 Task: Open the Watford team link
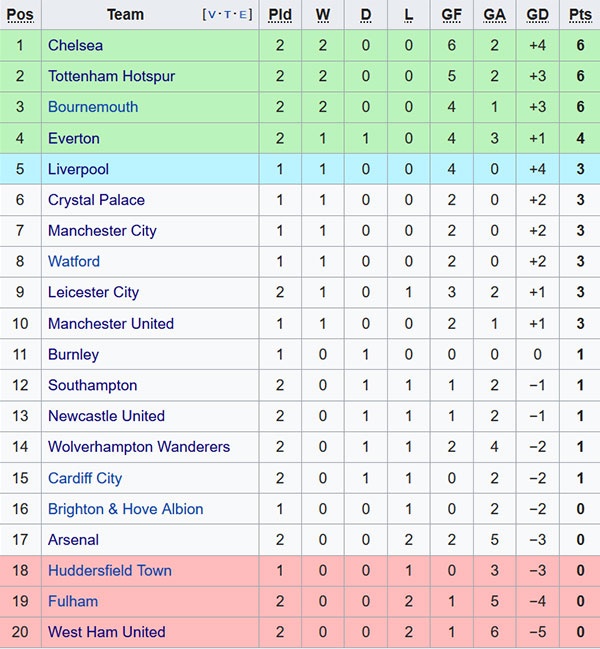point(74,261)
